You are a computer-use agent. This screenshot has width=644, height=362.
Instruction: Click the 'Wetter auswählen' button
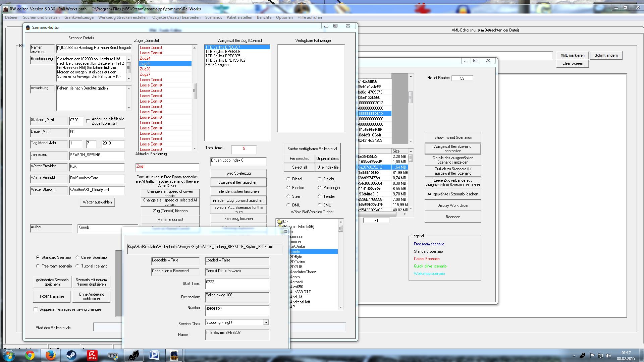[x=97, y=202]
